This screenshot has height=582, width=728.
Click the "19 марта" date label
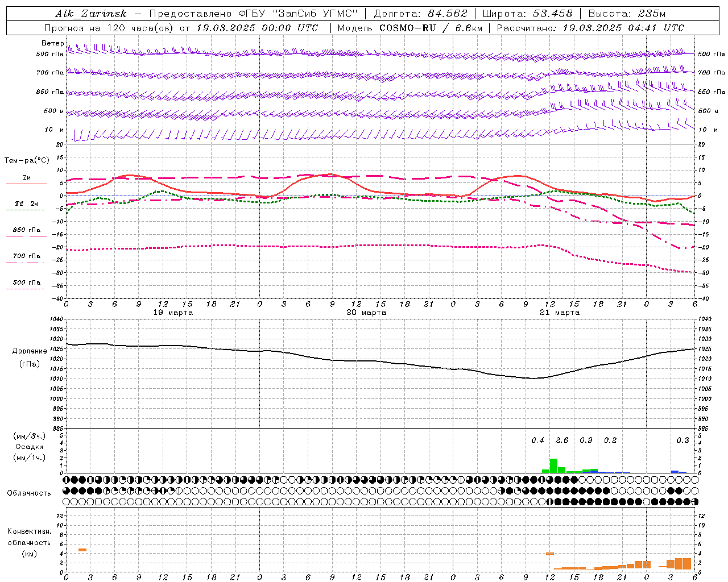click(x=173, y=313)
